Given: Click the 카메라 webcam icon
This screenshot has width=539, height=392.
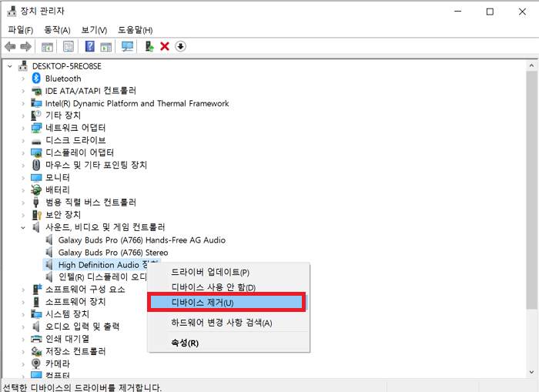Looking at the screenshot, I should tap(36, 364).
